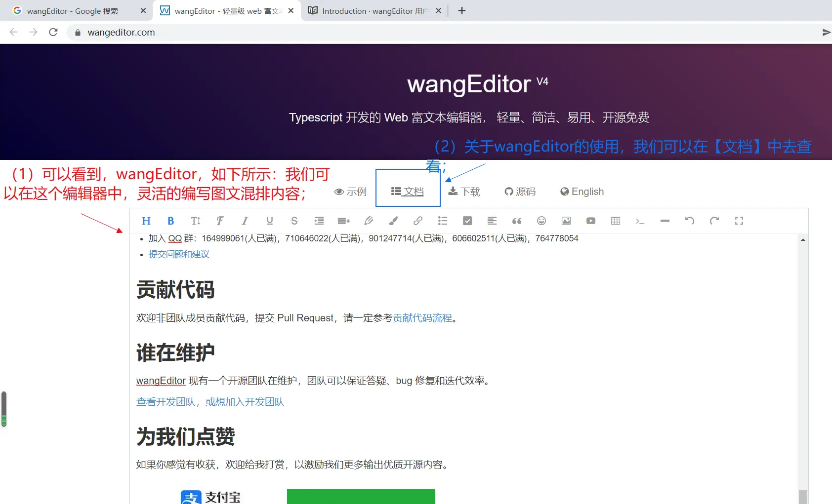The image size is (832, 504).
Task: Open the background color brush tool
Action: [393, 221]
